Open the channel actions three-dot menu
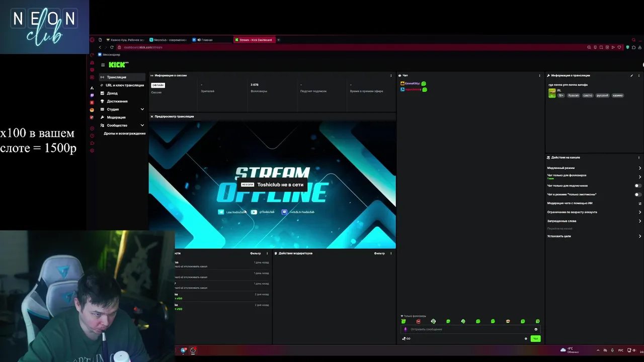644x362 pixels. 639,157
